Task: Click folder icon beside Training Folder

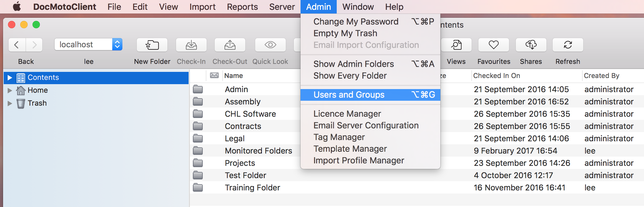Action: pos(198,188)
